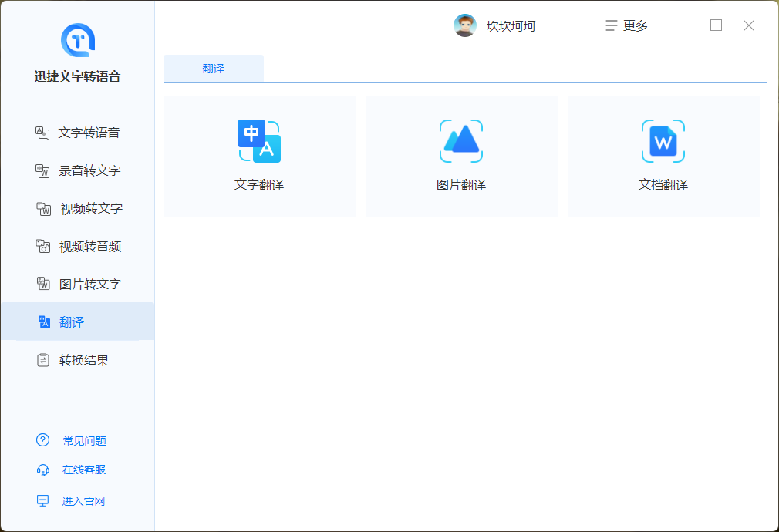Screen dimensions: 779x532
Task: Go to 视频转音频 in sidebar
Action: click(78, 247)
